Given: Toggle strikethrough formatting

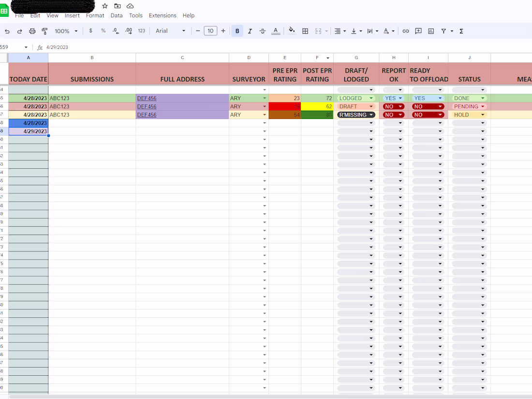Looking at the screenshot, I should tap(262, 30).
